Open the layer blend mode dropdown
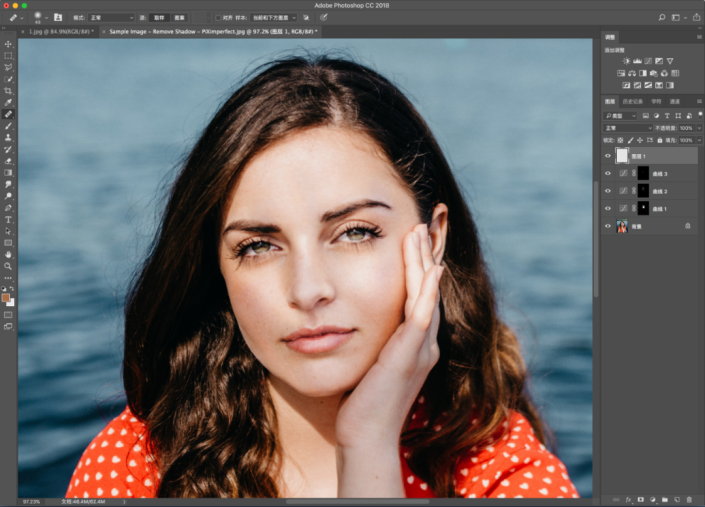The image size is (705, 507). pyautogui.click(x=628, y=128)
